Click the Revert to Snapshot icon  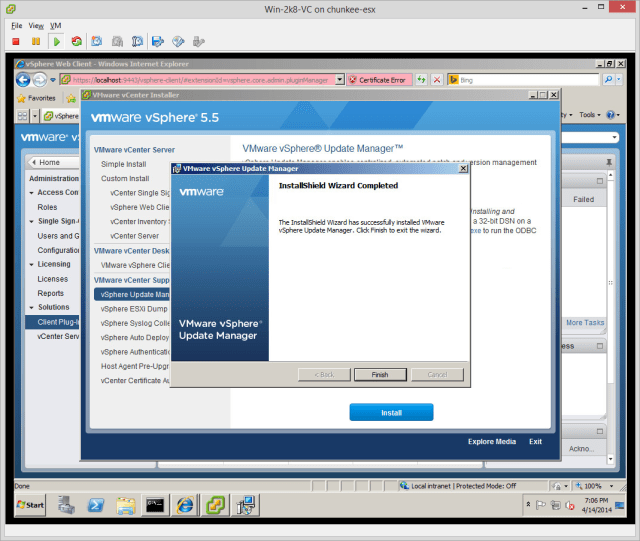point(118,41)
